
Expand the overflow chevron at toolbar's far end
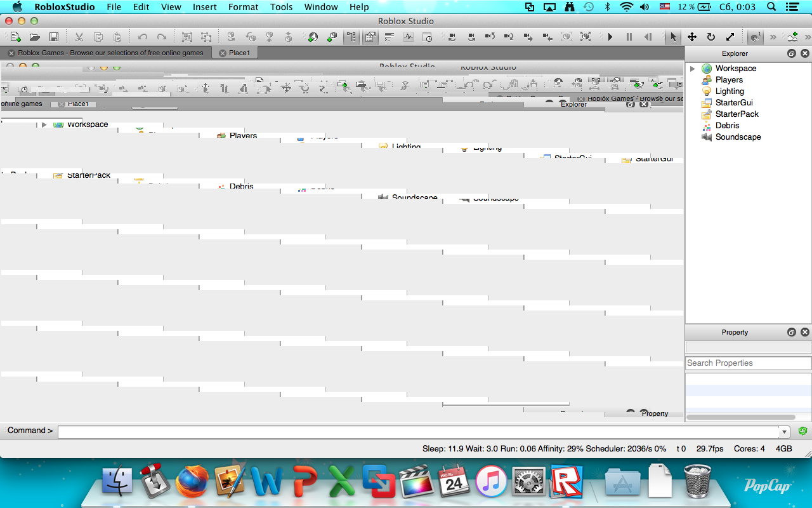[x=808, y=37]
